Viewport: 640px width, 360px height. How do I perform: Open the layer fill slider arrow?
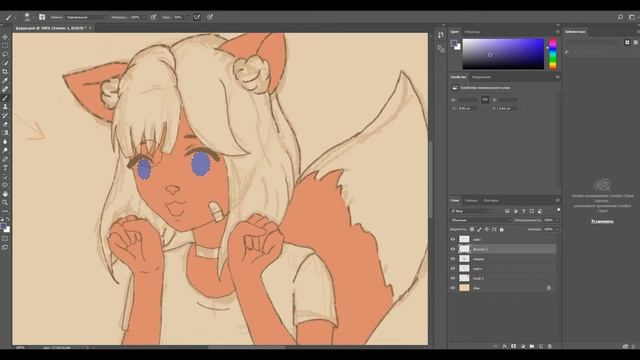557,229
